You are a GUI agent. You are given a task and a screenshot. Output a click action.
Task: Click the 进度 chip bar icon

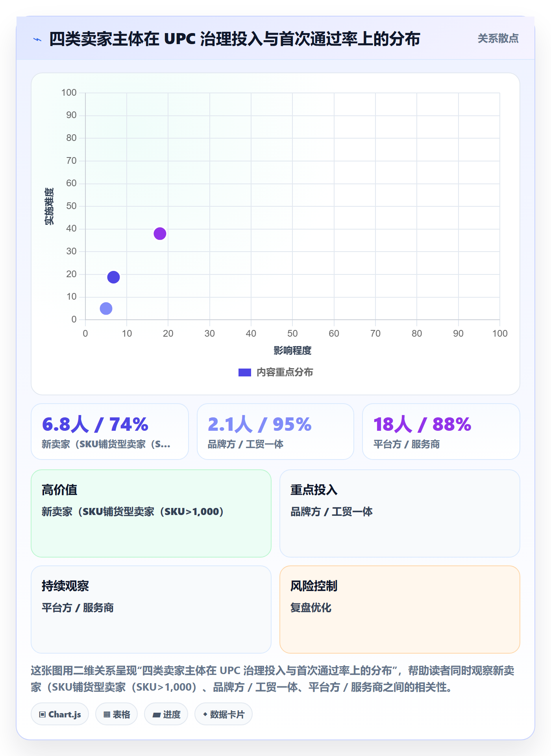(x=157, y=715)
